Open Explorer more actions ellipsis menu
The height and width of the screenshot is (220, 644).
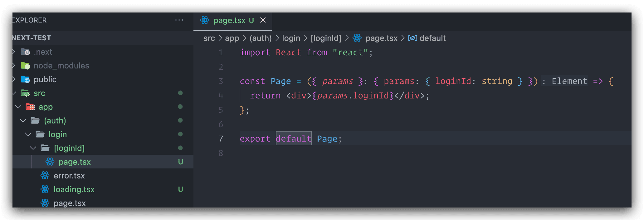click(179, 20)
